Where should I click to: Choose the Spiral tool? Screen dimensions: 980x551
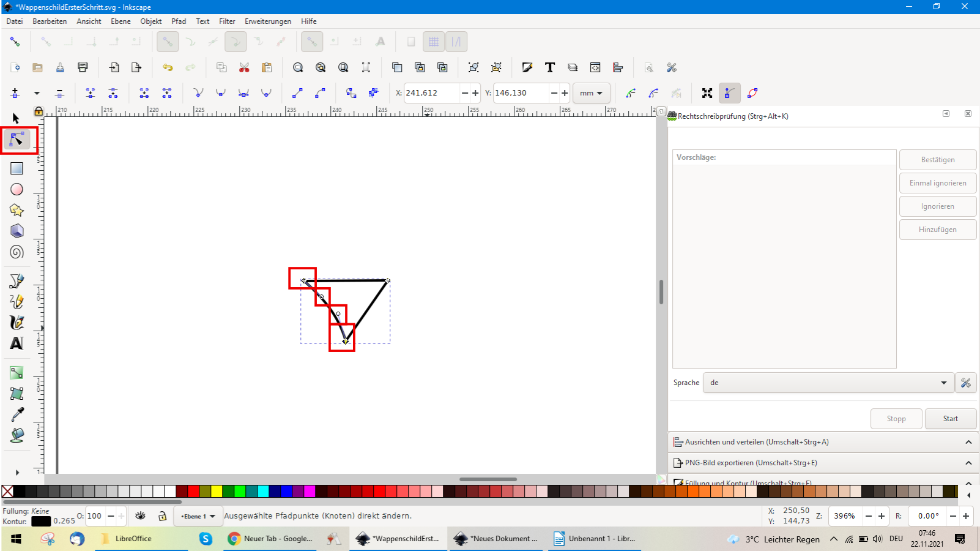point(17,252)
